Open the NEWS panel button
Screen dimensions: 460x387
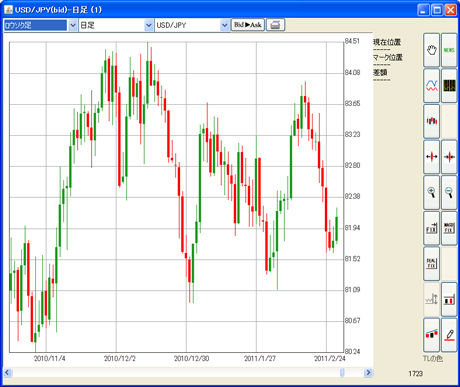tap(449, 50)
